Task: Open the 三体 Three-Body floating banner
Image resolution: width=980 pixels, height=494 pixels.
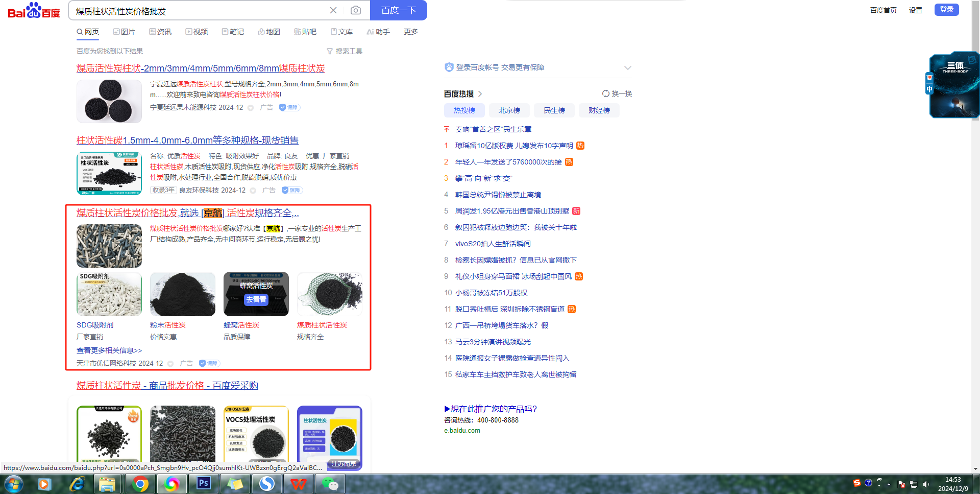Action: click(x=954, y=85)
